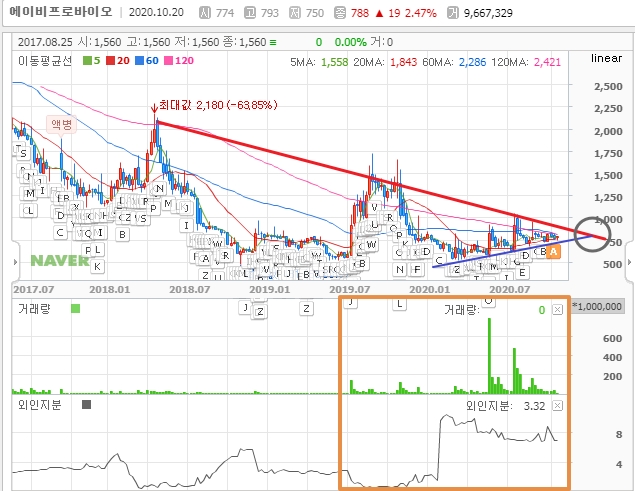Click the down arrow at the 최대값 peak

(x=154, y=108)
